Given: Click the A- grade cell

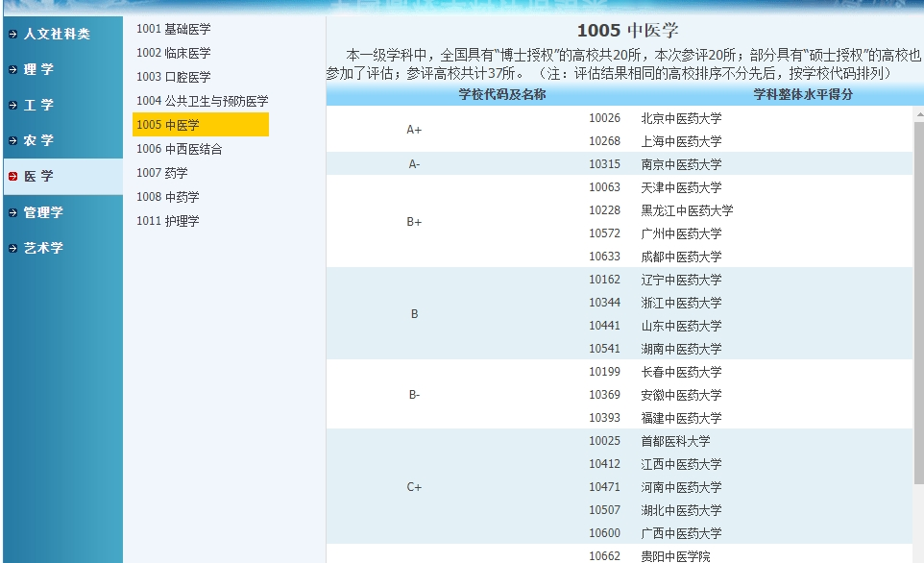Looking at the screenshot, I should pyautogui.click(x=414, y=164).
